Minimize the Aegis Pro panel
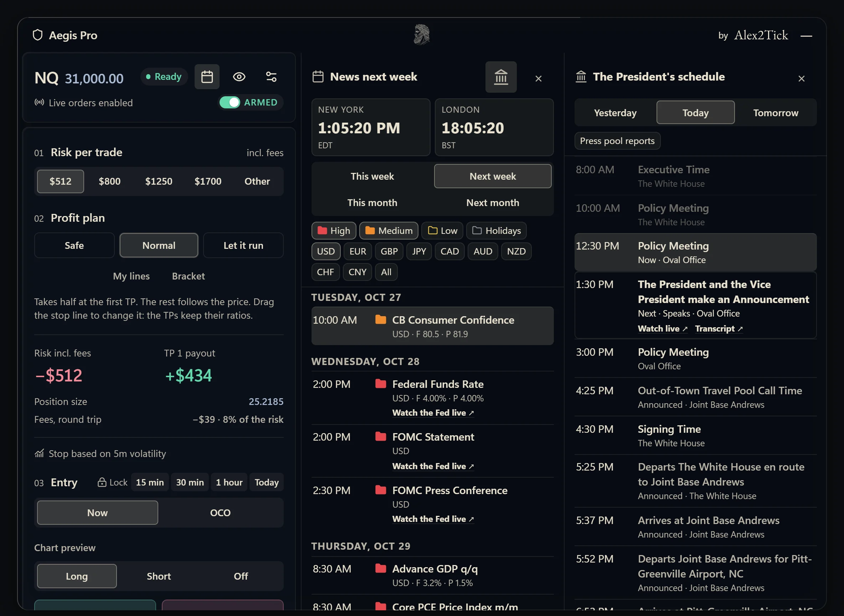This screenshot has width=844, height=616. (806, 36)
